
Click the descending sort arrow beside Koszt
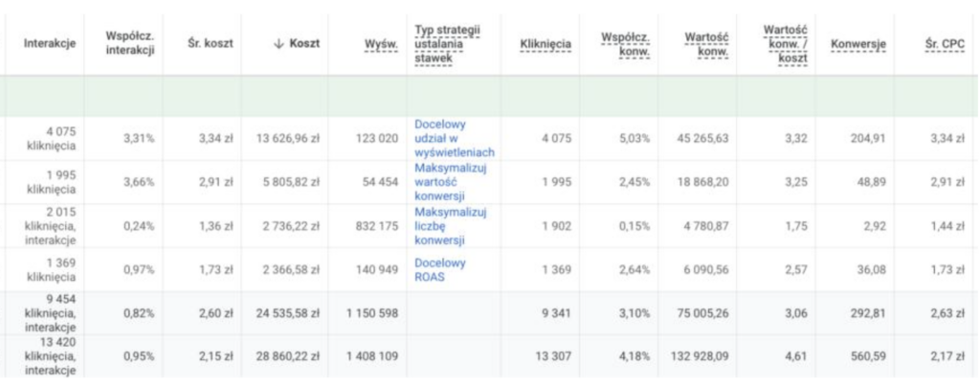(x=278, y=44)
